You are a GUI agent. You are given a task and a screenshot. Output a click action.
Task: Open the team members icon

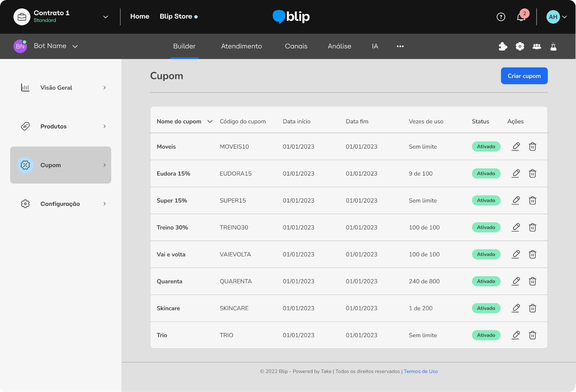537,46
